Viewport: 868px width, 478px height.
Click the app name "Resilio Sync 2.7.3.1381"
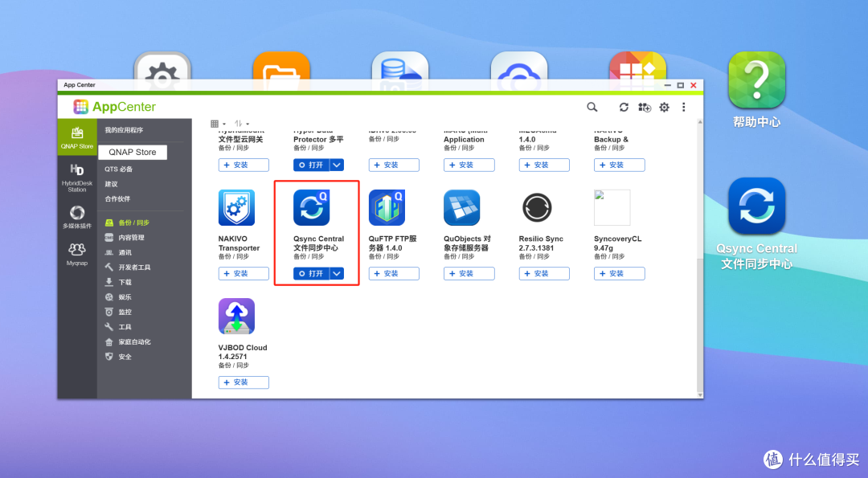[x=541, y=243]
